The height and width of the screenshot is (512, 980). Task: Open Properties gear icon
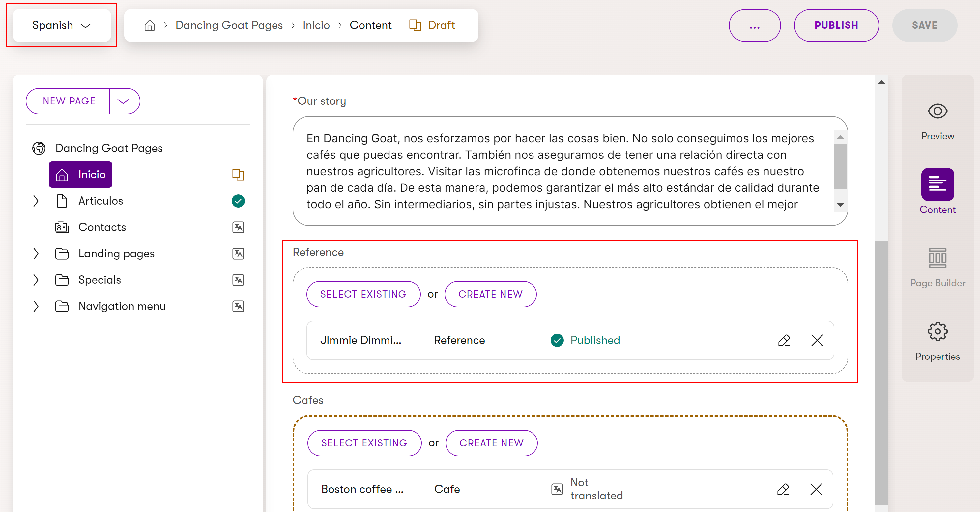click(937, 332)
